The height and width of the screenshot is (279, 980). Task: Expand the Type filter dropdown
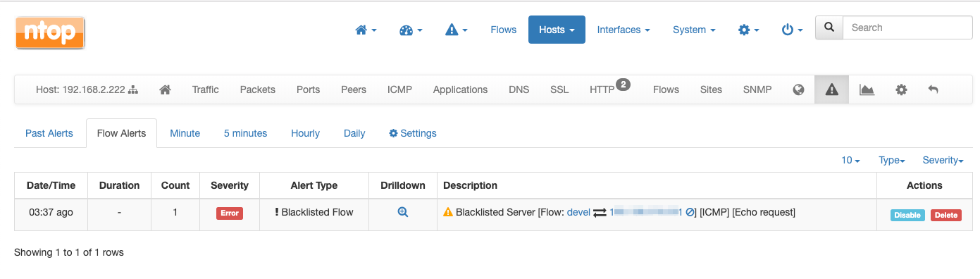(x=892, y=161)
